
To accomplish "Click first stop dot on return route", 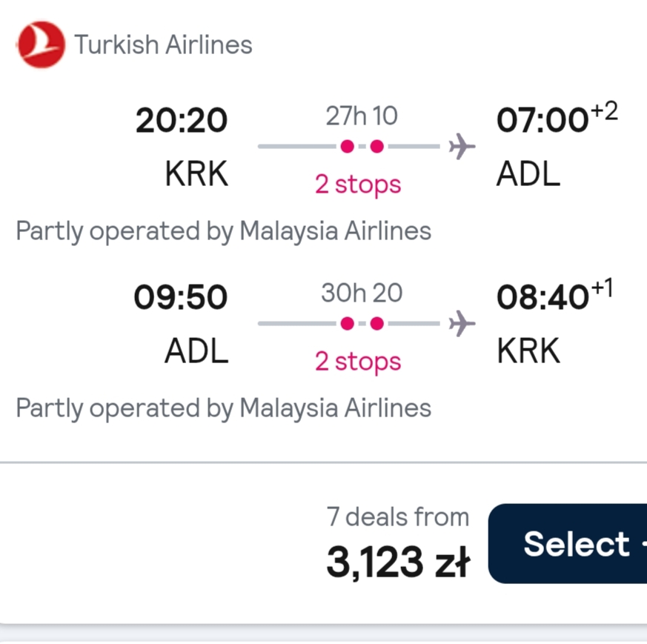I will pos(348,324).
